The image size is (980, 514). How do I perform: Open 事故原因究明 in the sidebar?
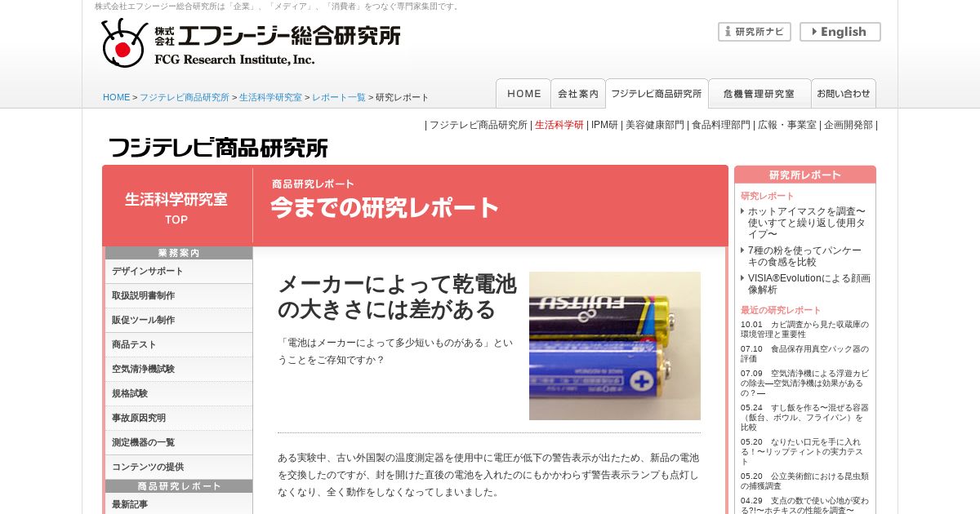click(x=179, y=419)
